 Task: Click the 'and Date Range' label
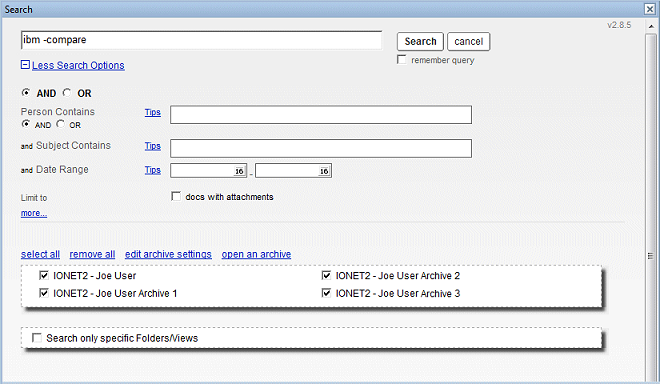click(x=55, y=170)
